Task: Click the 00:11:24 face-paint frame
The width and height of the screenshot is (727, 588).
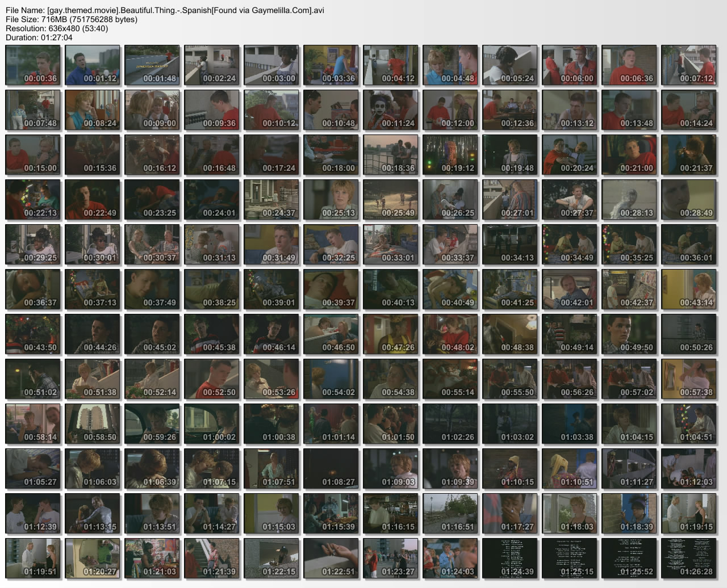Action: pos(391,110)
